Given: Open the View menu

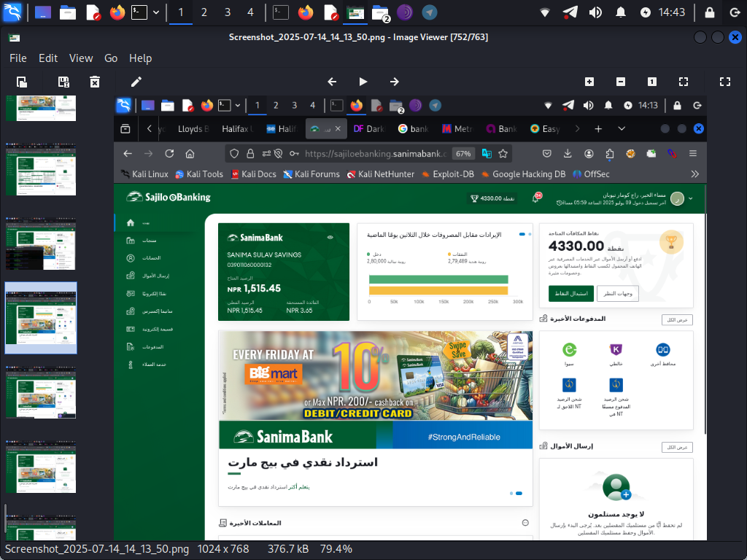Looking at the screenshot, I should point(81,58).
